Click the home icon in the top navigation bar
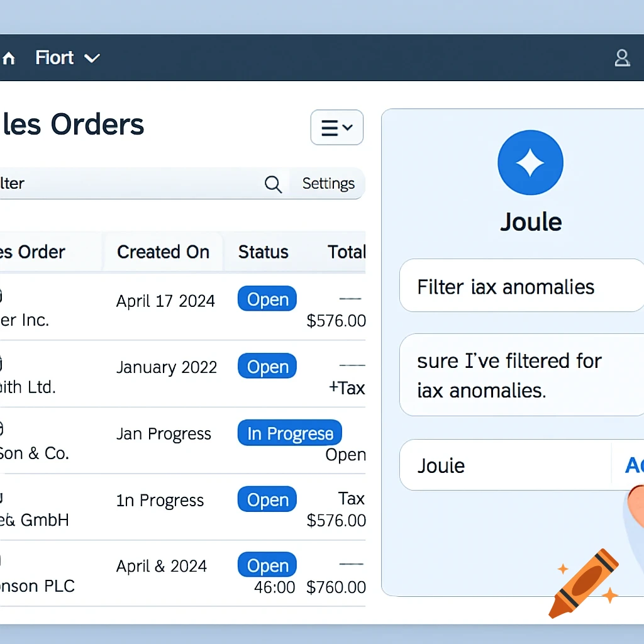 click(x=8, y=57)
